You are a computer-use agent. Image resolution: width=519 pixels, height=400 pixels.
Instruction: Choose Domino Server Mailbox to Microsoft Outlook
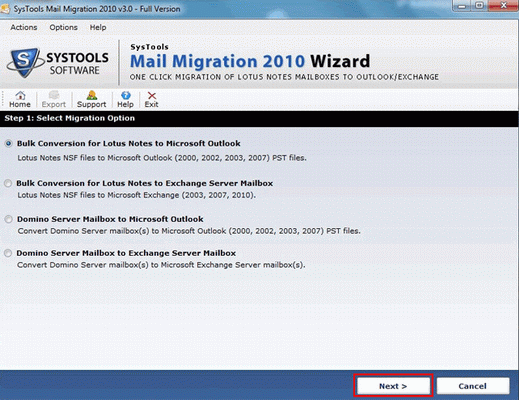(8, 219)
